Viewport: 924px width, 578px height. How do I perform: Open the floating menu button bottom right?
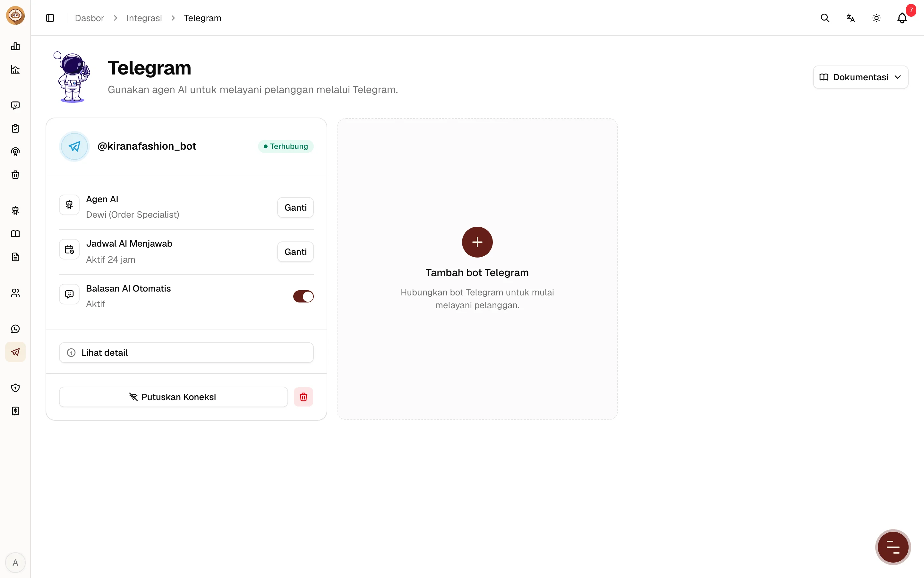pyautogui.click(x=893, y=547)
